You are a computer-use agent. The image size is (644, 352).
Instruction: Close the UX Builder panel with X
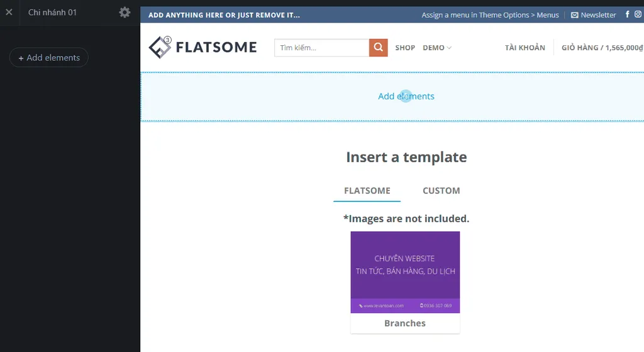pyautogui.click(x=9, y=13)
